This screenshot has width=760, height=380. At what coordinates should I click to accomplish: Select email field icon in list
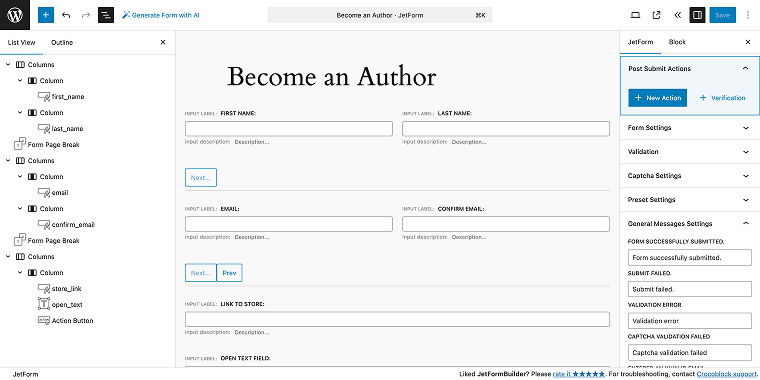click(44, 192)
